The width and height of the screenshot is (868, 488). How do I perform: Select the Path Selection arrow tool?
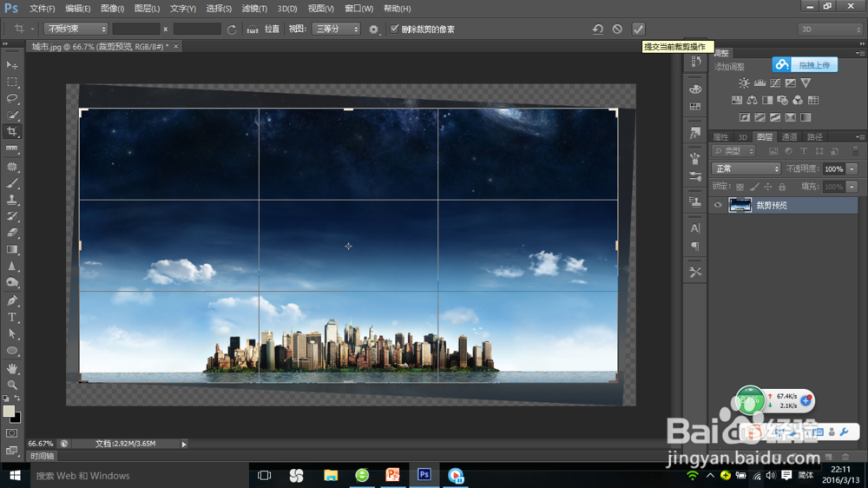11,334
